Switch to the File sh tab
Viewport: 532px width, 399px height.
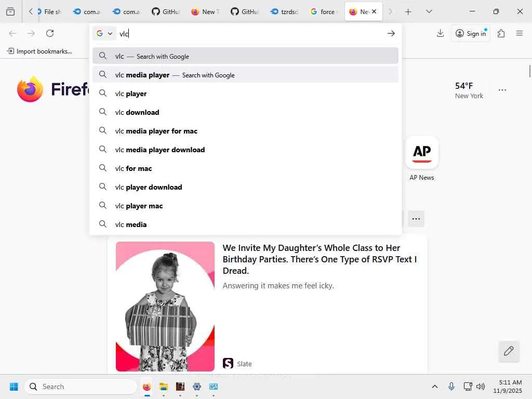click(50, 12)
